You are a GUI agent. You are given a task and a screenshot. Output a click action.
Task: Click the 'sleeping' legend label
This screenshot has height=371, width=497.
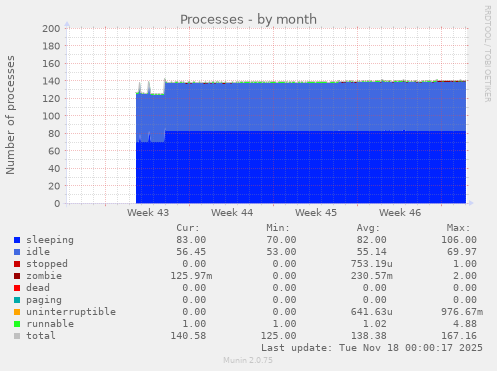click(50, 240)
